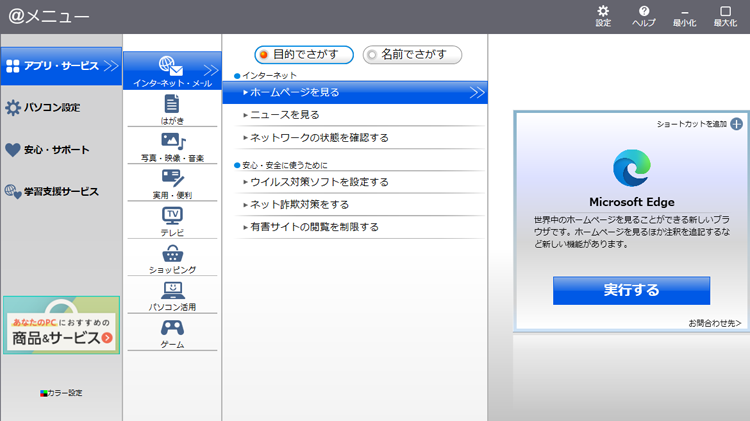Click the ショートカットを追加 text label
750x421 pixels.
[x=692, y=124]
